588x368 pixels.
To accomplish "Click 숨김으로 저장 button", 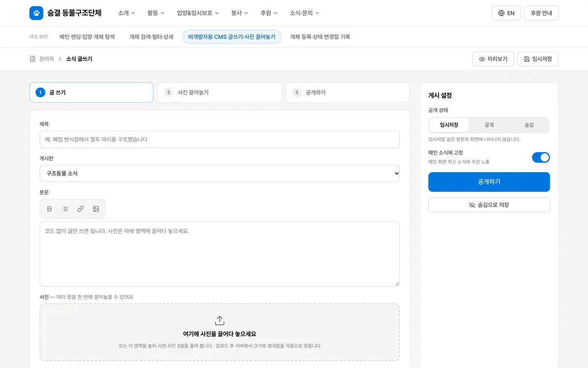I will pos(489,205).
